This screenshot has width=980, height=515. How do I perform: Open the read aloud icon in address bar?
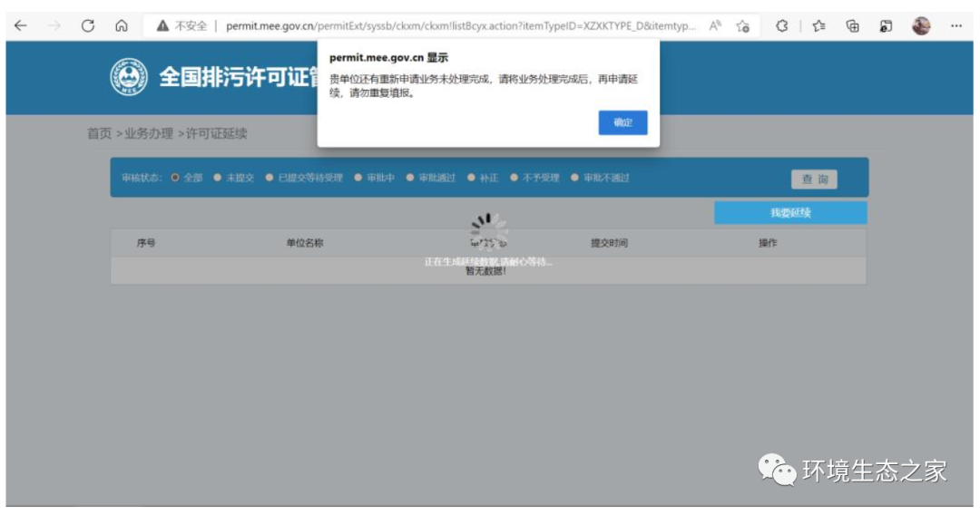coord(715,25)
